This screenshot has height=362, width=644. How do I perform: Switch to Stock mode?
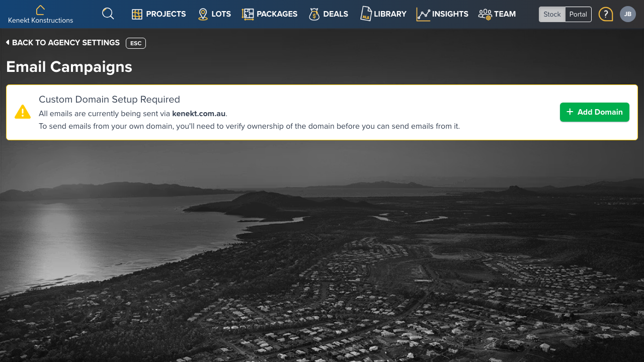552,14
